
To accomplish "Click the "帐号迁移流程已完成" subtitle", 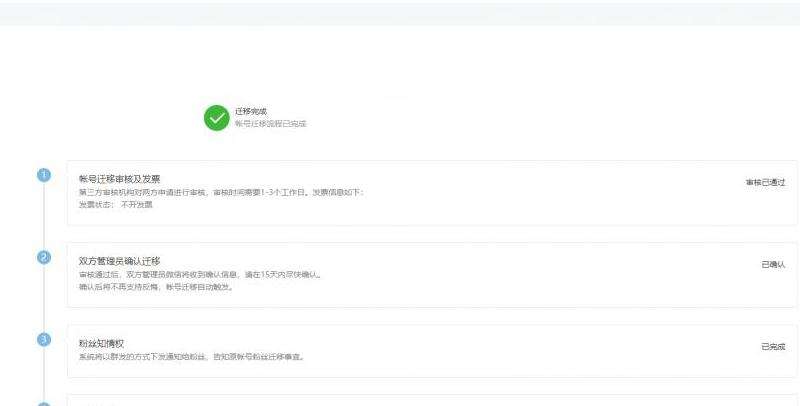I will tap(271, 123).
